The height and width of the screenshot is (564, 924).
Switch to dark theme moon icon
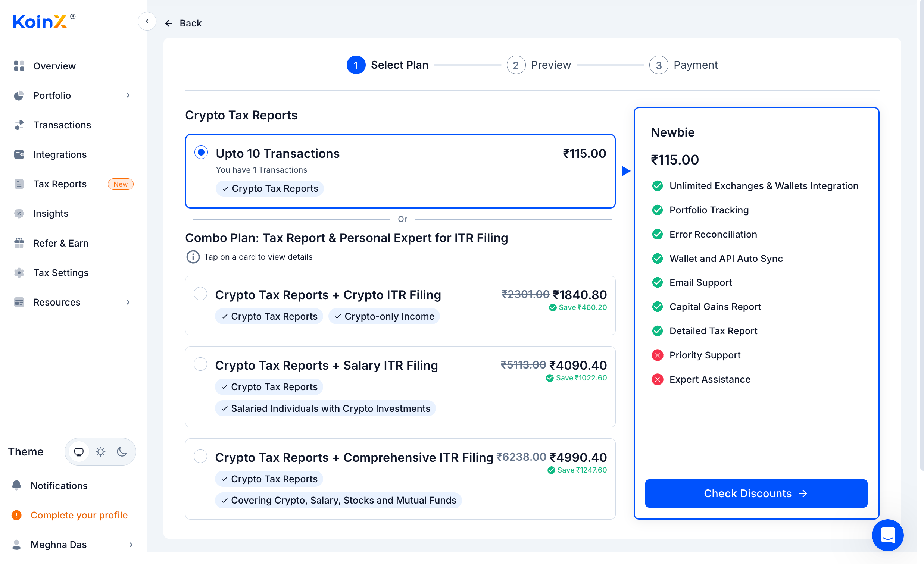coord(122,452)
